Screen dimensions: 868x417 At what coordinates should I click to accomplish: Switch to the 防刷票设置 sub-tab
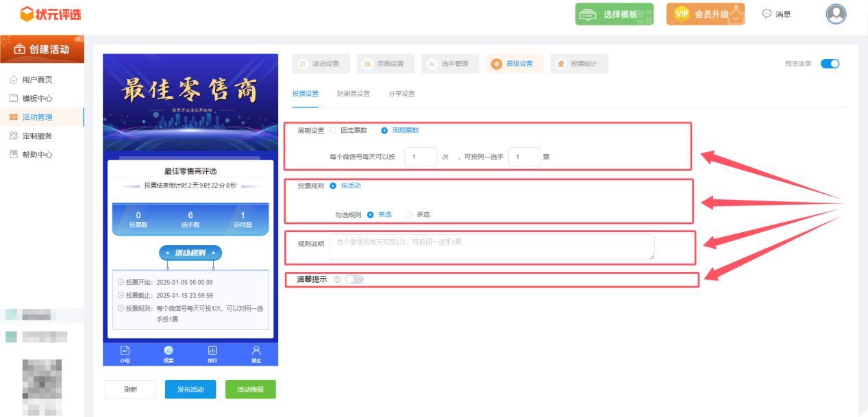[354, 94]
